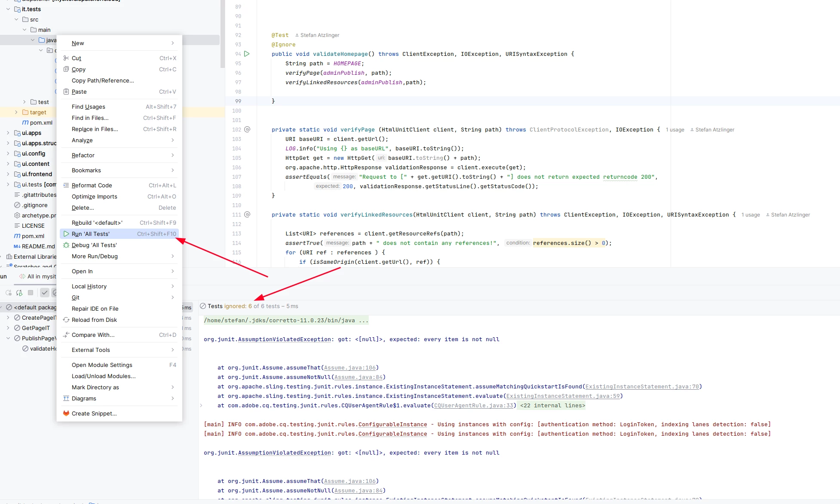
Task: Click the Reload from Disk icon
Action: pos(66,320)
